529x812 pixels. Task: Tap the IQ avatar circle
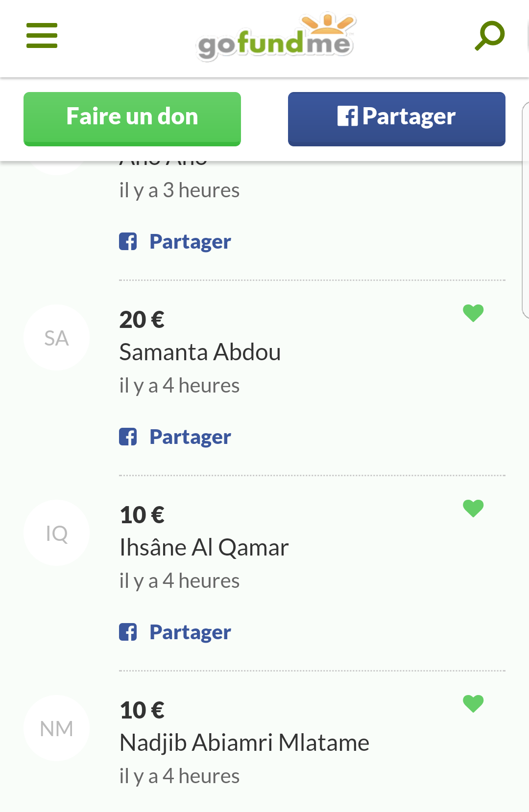pyautogui.click(x=56, y=533)
